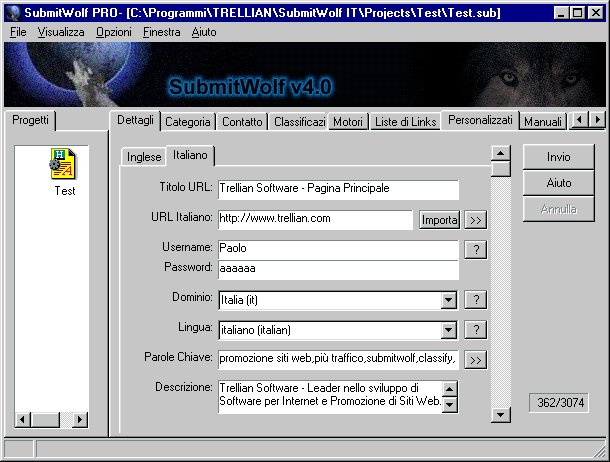This screenshot has height=462, width=610.
Task: Click the Titolo URL input field
Action: coord(338,189)
